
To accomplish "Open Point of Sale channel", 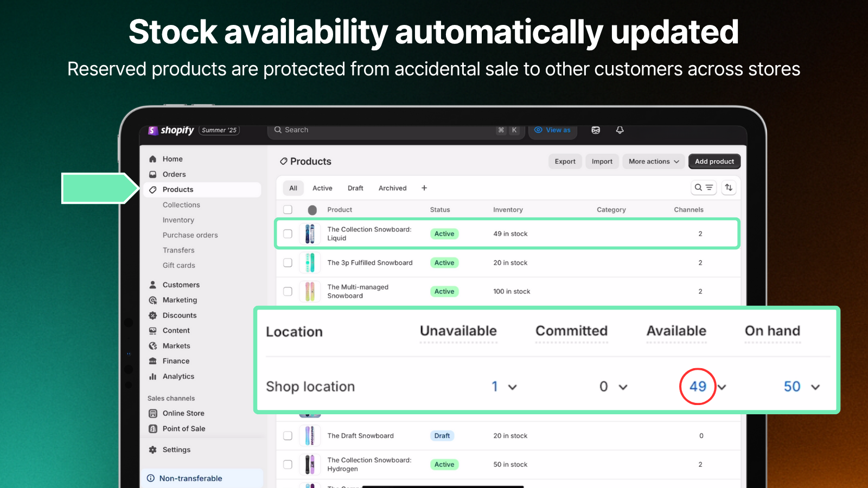I will (184, 428).
